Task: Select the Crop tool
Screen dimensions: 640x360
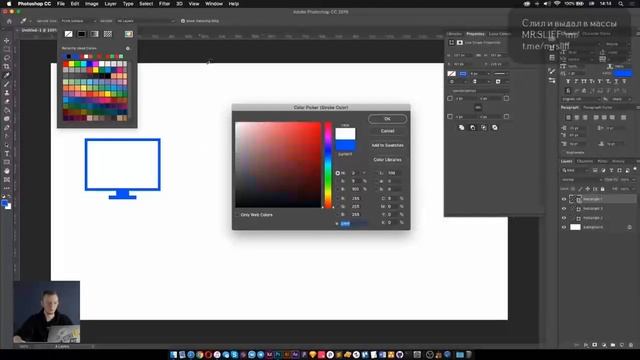Action: [7, 66]
